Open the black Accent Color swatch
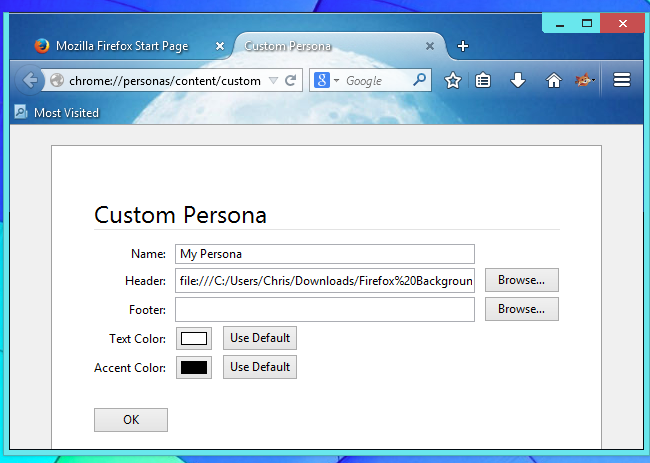Screen dimensions: 650x463 click(x=194, y=368)
